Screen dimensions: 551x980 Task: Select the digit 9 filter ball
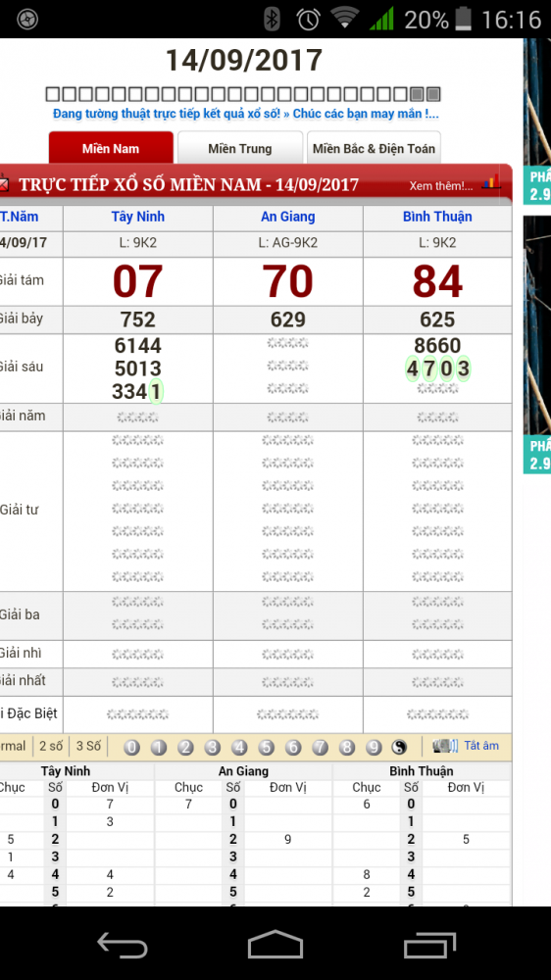pyautogui.click(x=374, y=746)
